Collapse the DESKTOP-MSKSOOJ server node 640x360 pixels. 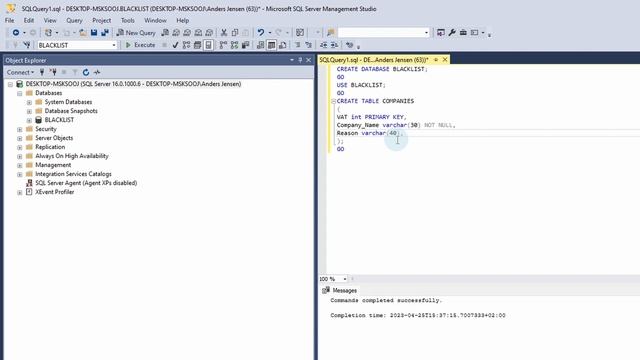[10, 84]
